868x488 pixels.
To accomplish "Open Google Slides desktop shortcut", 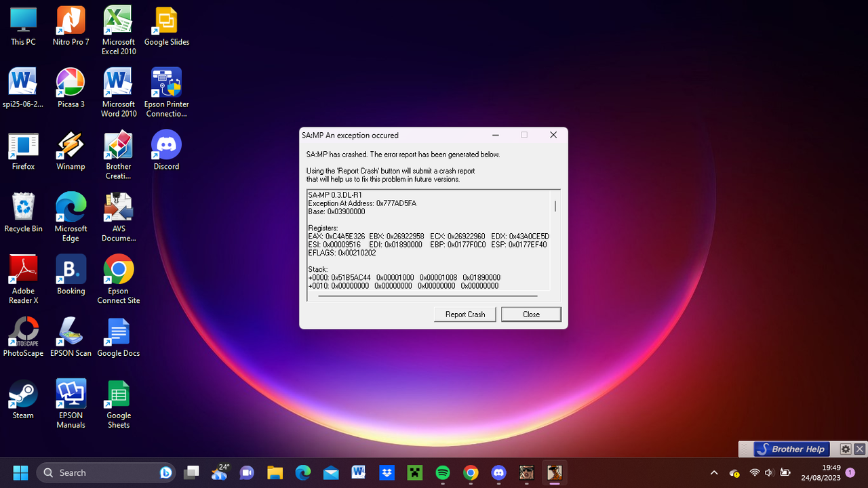I will [x=166, y=26].
